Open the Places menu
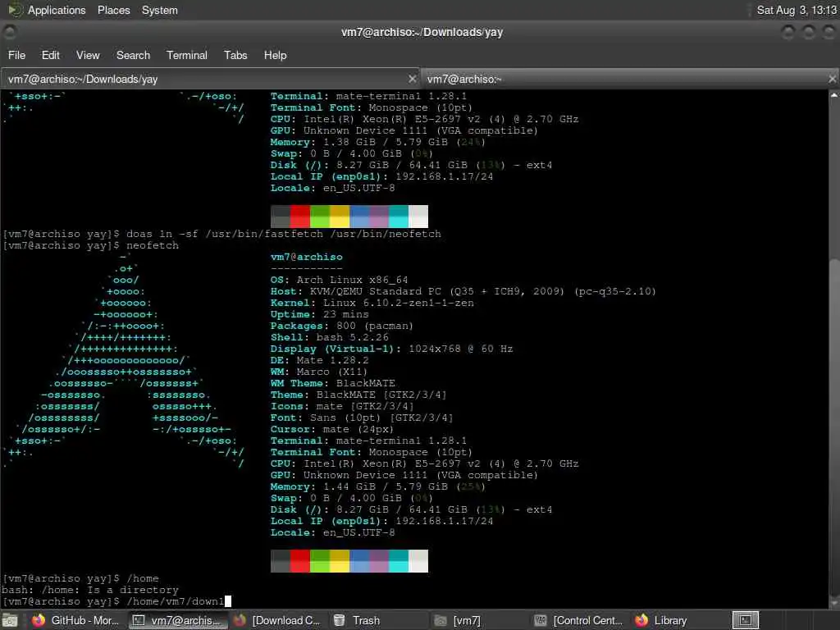 point(113,10)
